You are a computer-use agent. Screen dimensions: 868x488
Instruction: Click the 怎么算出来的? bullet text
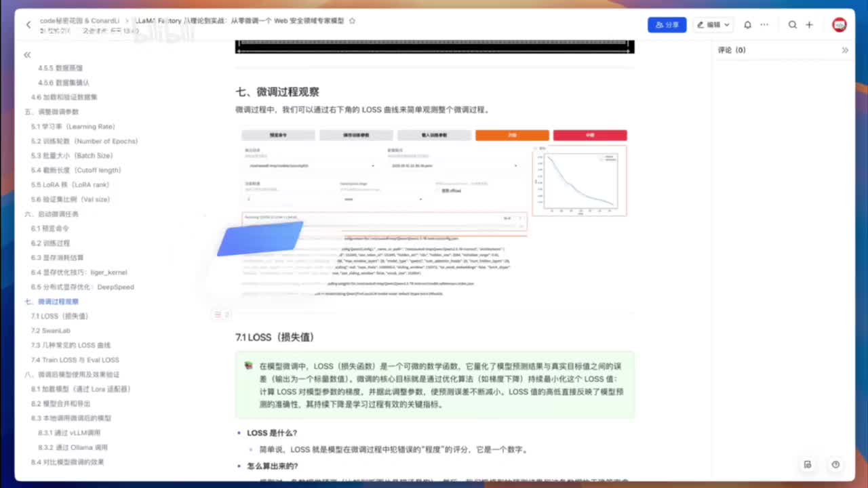[x=272, y=466]
